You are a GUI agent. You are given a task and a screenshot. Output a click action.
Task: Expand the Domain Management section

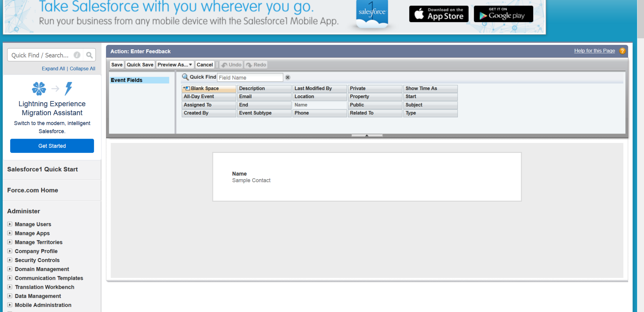(10, 269)
